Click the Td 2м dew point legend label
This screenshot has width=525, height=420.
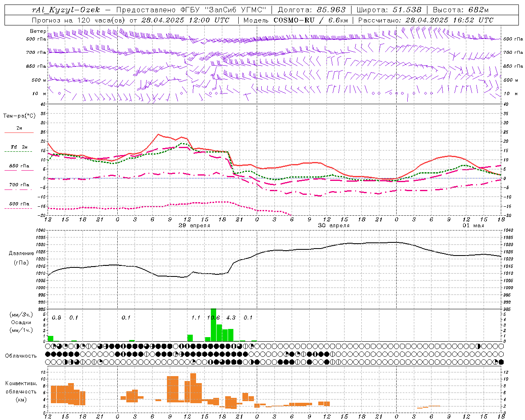click(19, 147)
